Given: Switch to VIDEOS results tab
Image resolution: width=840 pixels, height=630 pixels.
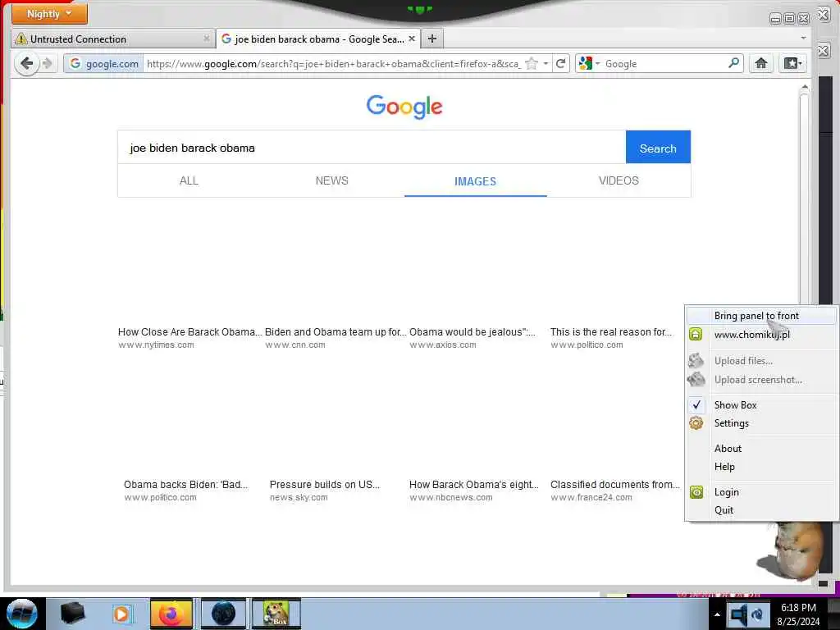Looking at the screenshot, I should 619,180.
